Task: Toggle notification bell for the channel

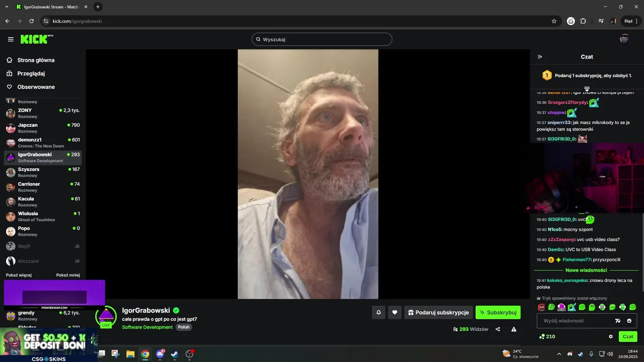Action: coord(379,312)
